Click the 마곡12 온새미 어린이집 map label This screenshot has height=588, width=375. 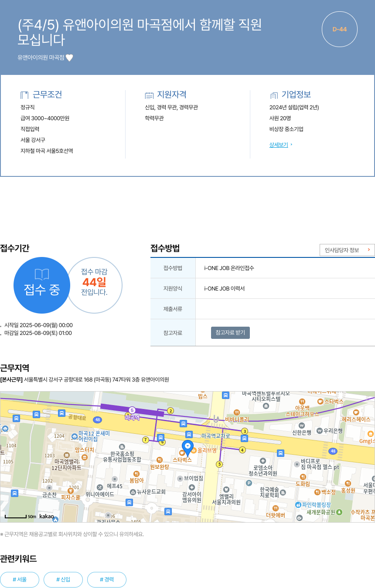[94, 436]
